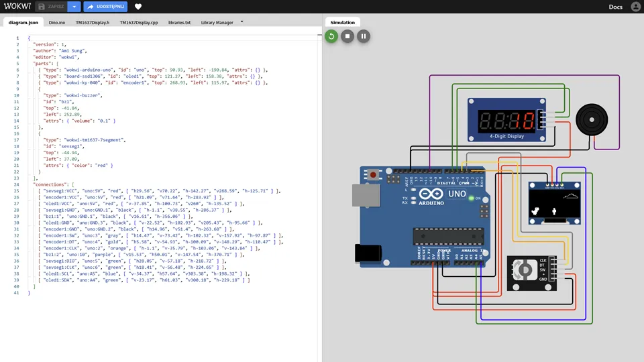Click the ATmega chip on Arduino
This screenshot has width=644, height=362.
click(448, 237)
